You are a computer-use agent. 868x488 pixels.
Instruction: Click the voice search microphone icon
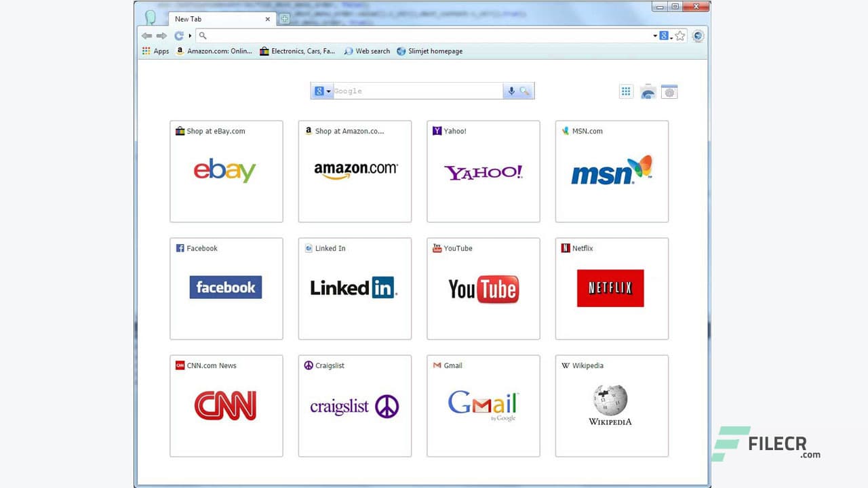tap(511, 90)
